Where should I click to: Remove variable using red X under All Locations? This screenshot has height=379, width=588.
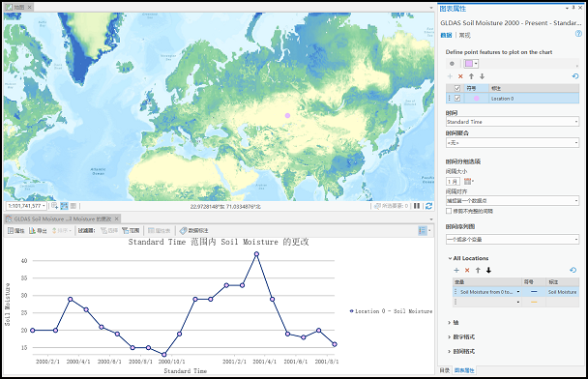point(467,271)
